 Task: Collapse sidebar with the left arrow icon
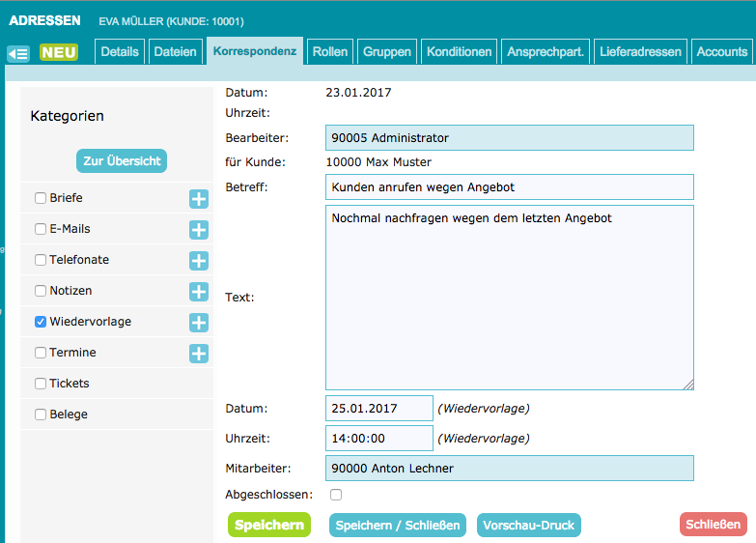tap(18, 53)
